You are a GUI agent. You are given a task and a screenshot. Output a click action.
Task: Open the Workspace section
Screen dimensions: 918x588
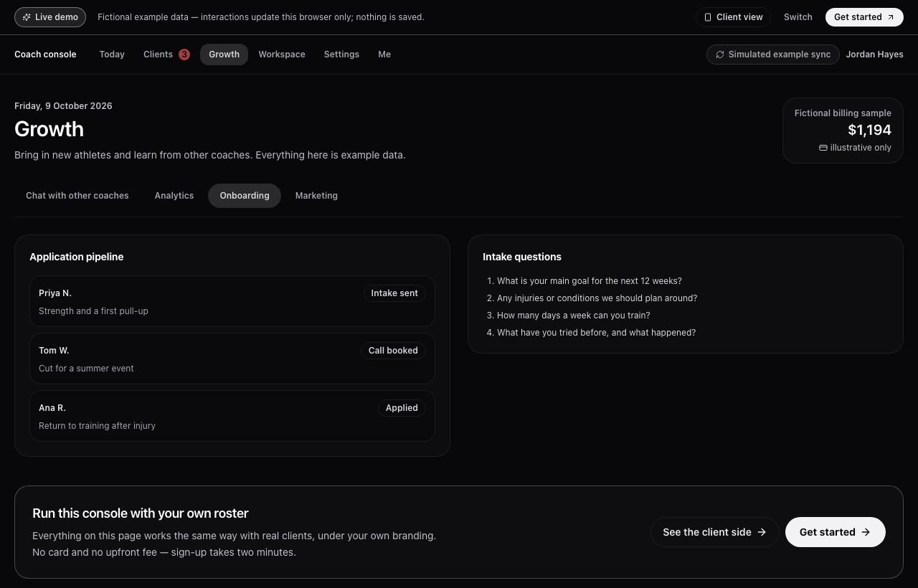coord(282,54)
